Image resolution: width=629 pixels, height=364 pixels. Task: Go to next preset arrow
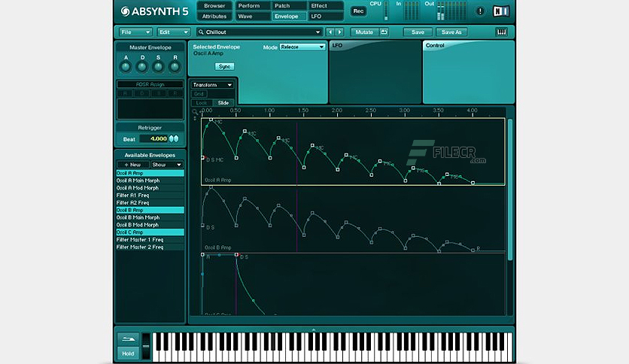[x=340, y=32]
